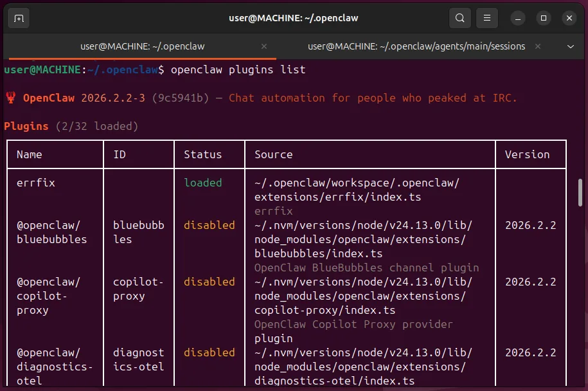Click the red OpenClaw lobster icon
Screen dimensions: 588x391
click(11, 98)
